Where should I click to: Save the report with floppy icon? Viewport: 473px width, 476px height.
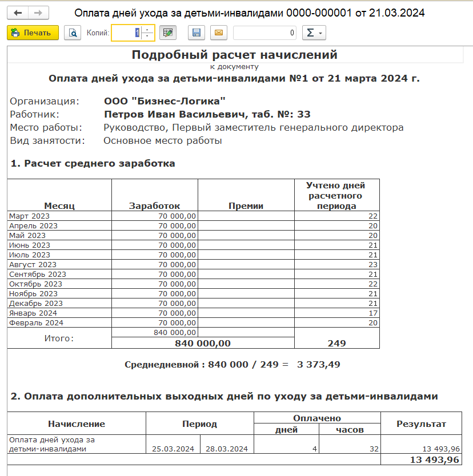[x=197, y=33]
